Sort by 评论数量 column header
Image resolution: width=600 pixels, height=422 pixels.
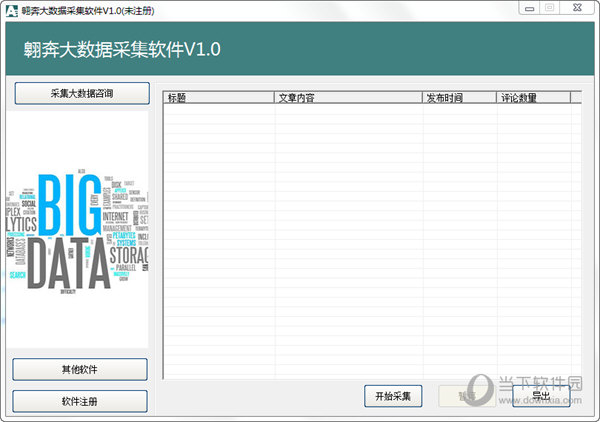click(x=533, y=98)
